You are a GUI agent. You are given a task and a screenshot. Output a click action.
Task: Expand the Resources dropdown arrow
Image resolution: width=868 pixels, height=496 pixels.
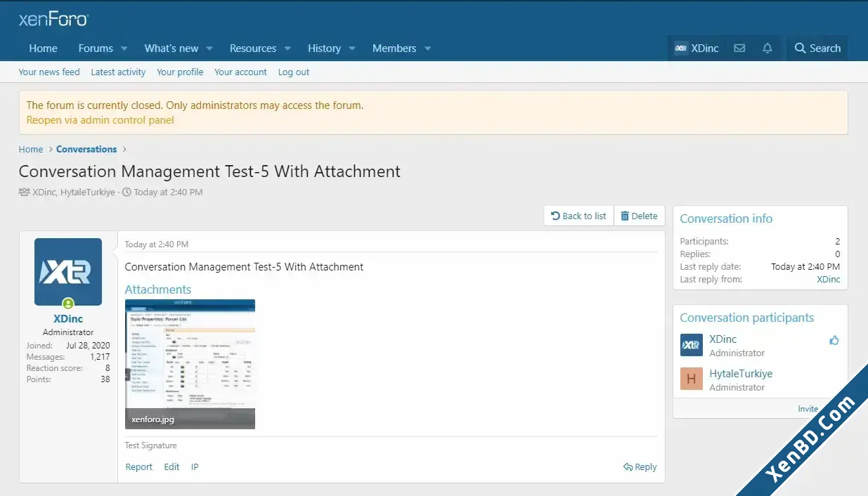(x=287, y=48)
